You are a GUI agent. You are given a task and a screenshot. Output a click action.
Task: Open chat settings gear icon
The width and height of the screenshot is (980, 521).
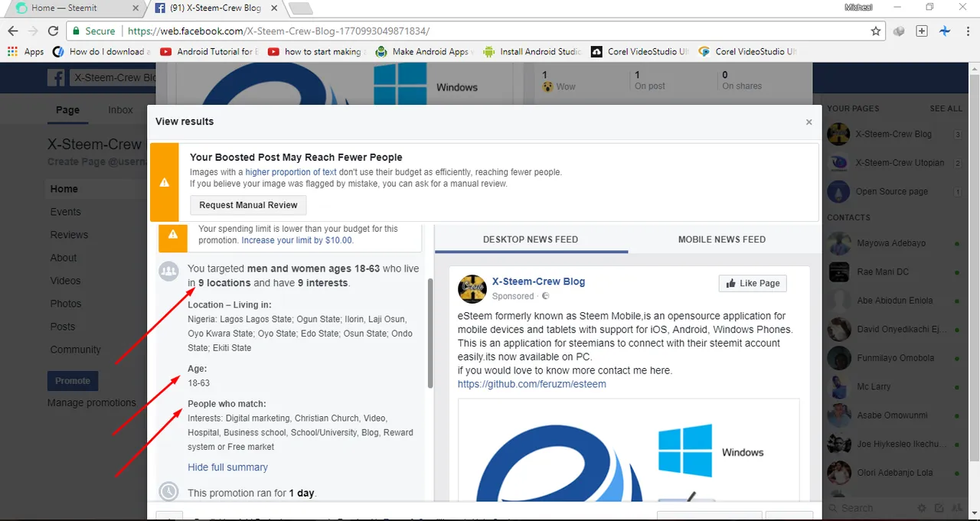tap(922, 508)
